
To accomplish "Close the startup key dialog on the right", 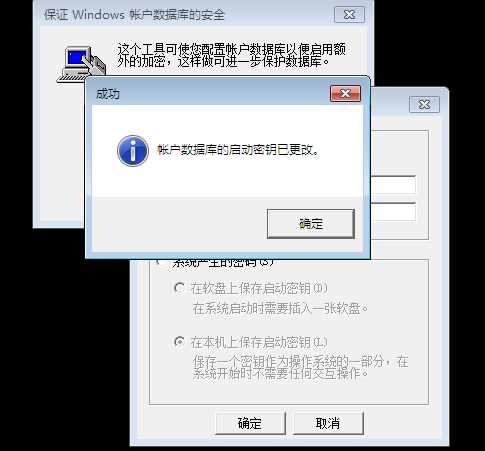I will (x=424, y=105).
